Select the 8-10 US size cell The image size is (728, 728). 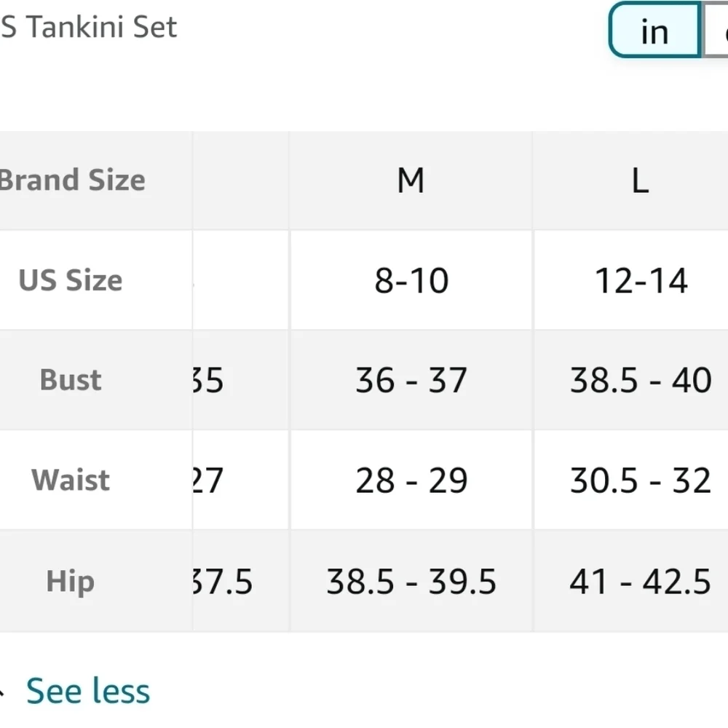pyautogui.click(x=411, y=280)
